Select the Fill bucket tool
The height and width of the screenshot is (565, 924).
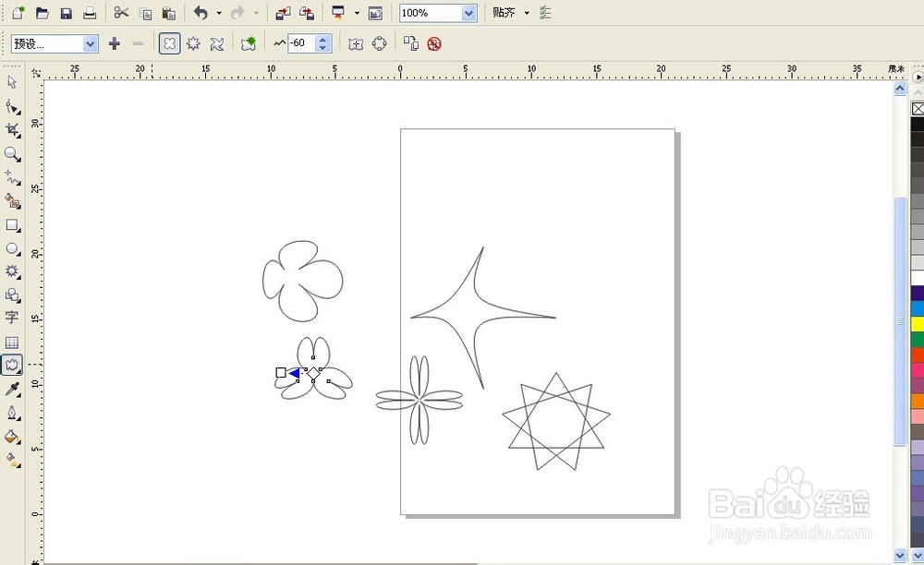click(x=12, y=437)
